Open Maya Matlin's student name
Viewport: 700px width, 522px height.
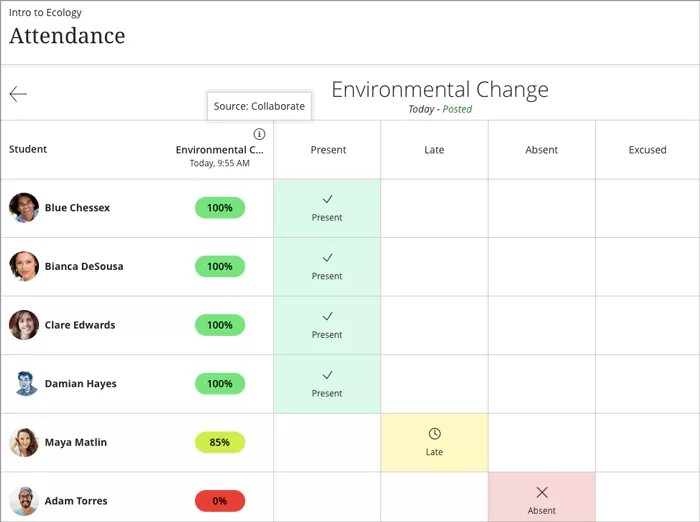pos(76,442)
